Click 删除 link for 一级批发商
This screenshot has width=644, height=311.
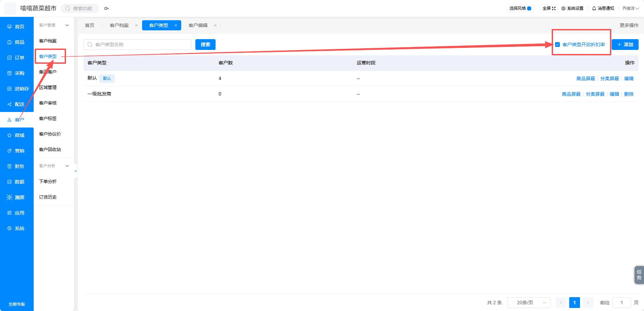tap(629, 94)
